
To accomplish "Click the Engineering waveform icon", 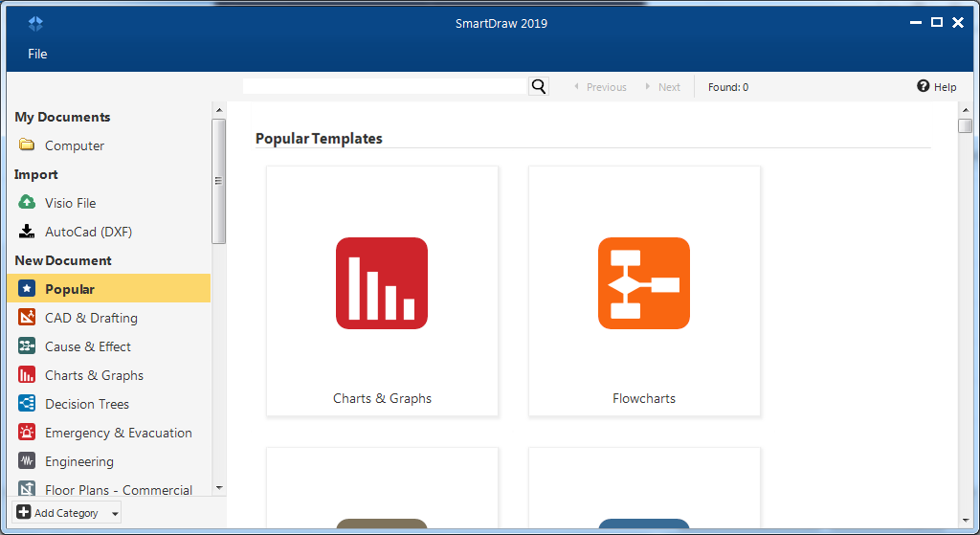I will (x=27, y=461).
